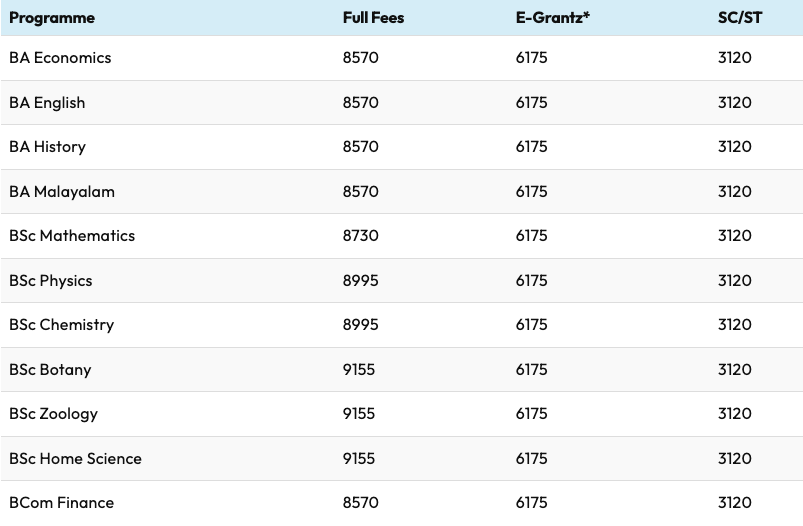
Task: Select the BSc Chemistry programme cell
Action: (x=62, y=325)
